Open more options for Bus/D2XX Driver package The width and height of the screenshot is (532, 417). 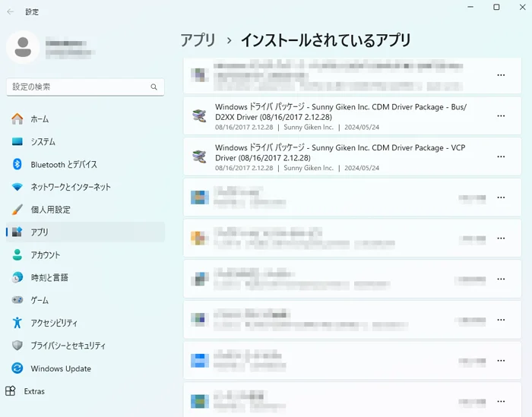pyautogui.click(x=501, y=116)
